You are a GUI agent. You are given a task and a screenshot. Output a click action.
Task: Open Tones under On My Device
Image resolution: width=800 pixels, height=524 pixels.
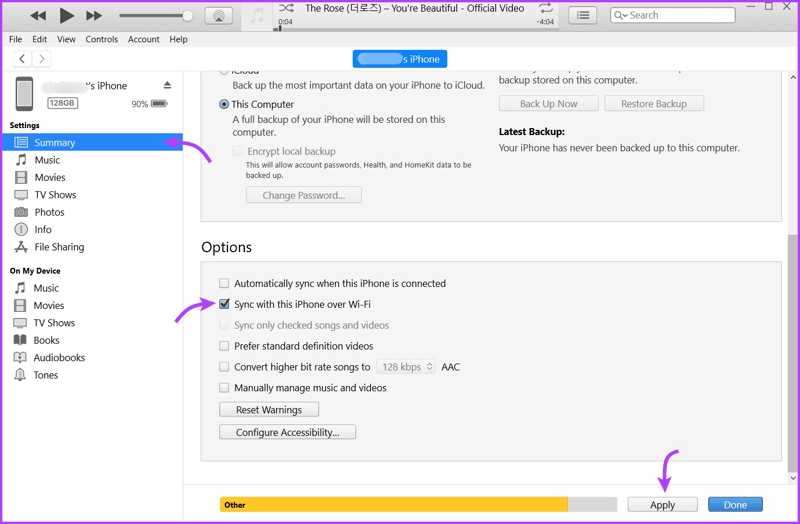46,375
